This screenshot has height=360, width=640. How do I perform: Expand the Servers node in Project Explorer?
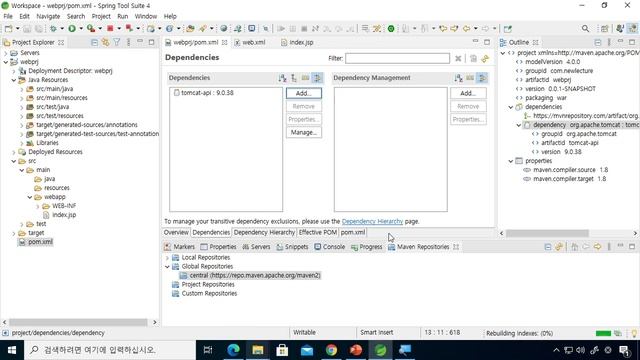click(6, 53)
